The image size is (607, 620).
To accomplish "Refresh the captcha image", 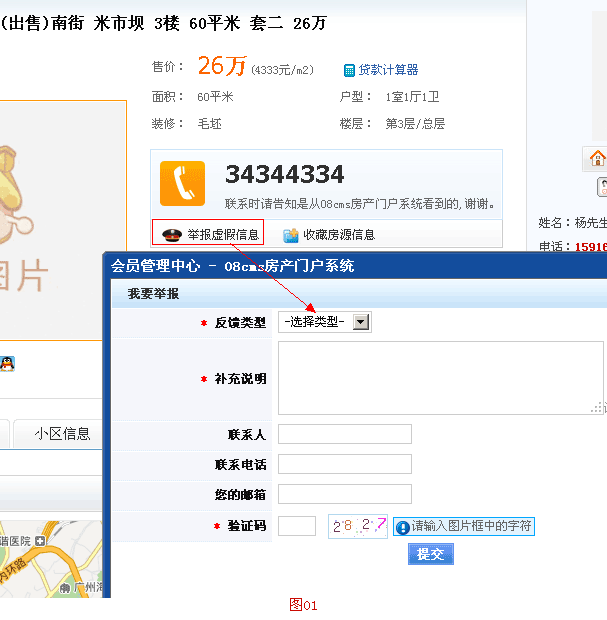I will click(x=357, y=526).
